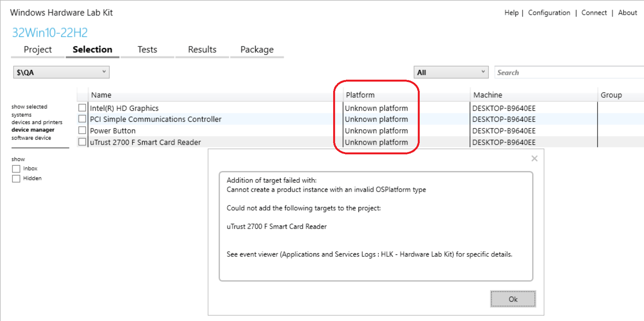Select the show selected filter
644x321 pixels.
[x=29, y=107]
